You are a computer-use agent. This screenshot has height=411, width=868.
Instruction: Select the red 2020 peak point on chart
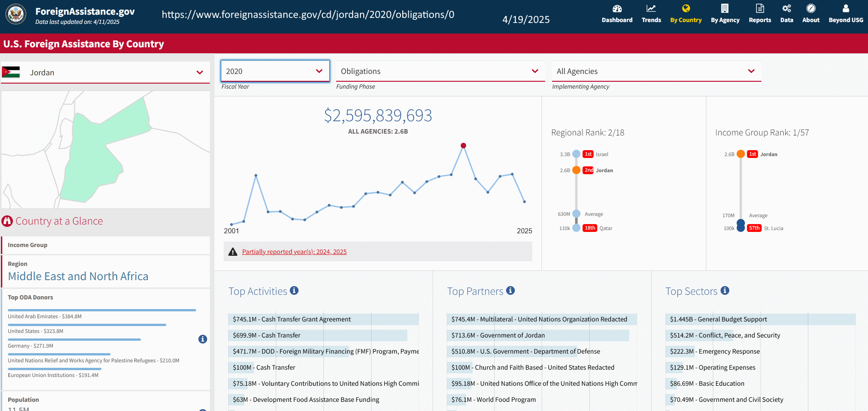click(x=463, y=146)
